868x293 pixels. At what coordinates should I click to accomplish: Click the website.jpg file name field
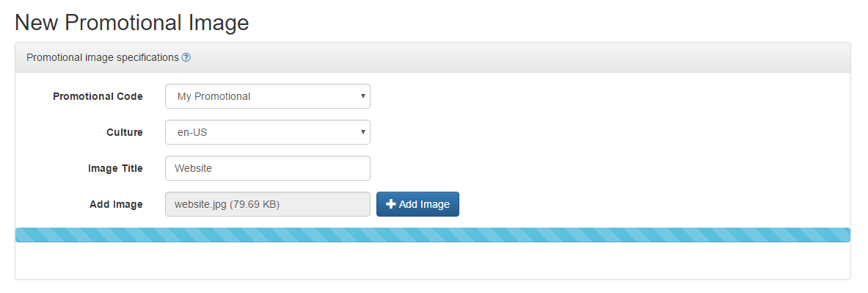pyautogui.click(x=267, y=204)
